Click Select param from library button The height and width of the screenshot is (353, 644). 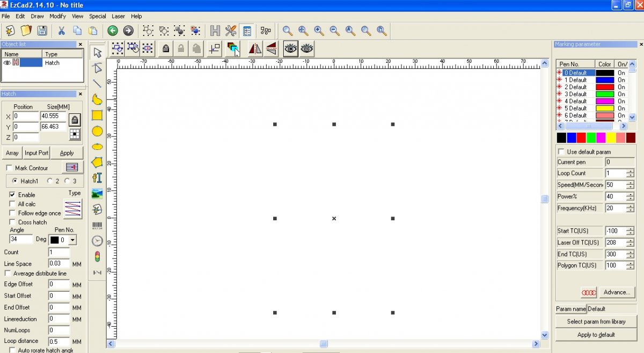(x=596, y=321)
